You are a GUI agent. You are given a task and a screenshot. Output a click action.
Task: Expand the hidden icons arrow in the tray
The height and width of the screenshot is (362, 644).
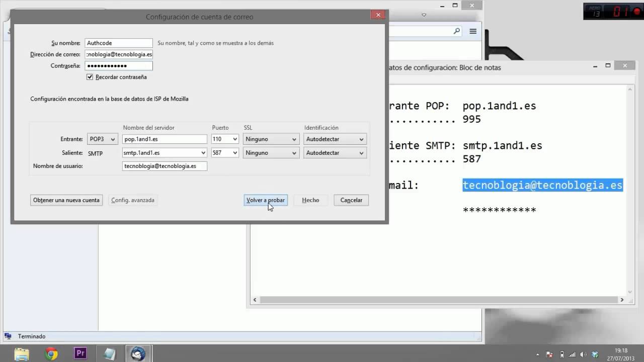[537, 354]
